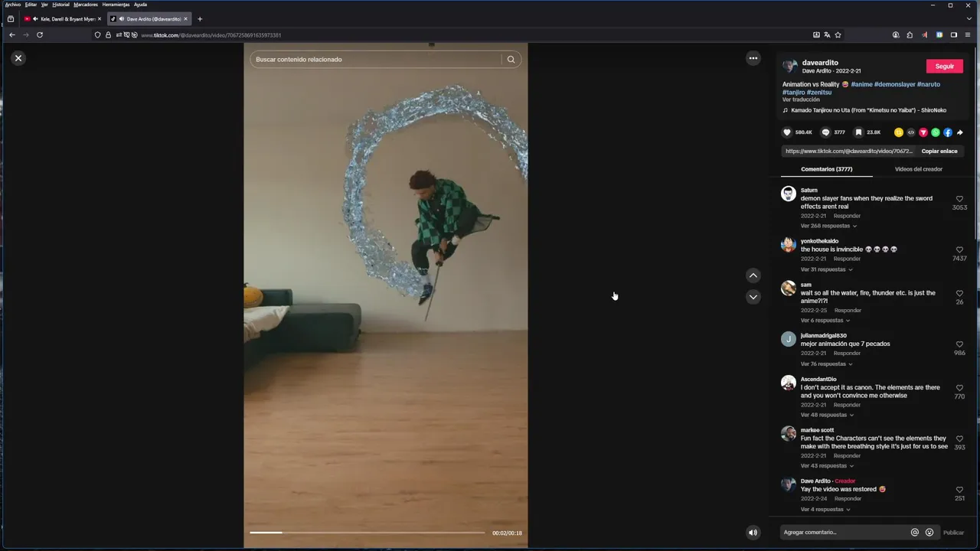The height and width of the screenshot is (551, 980).
Task: Save the video with the bookmark icon
Action: 858,132
